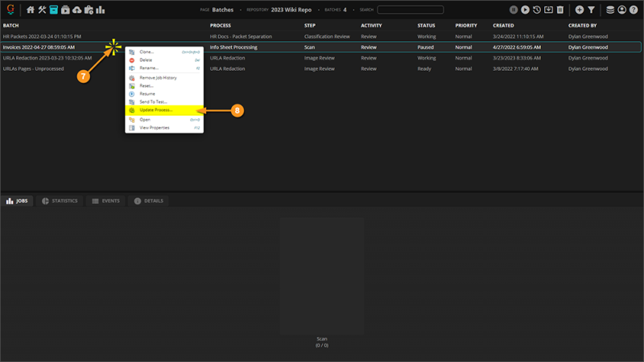644x362 pixels.
Task: Switch to the Jobs tab
Action: coord(17,200)
